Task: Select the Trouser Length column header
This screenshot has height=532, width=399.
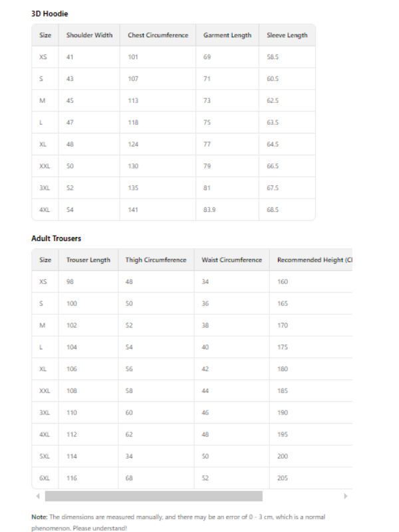Action: pos(88,260)
